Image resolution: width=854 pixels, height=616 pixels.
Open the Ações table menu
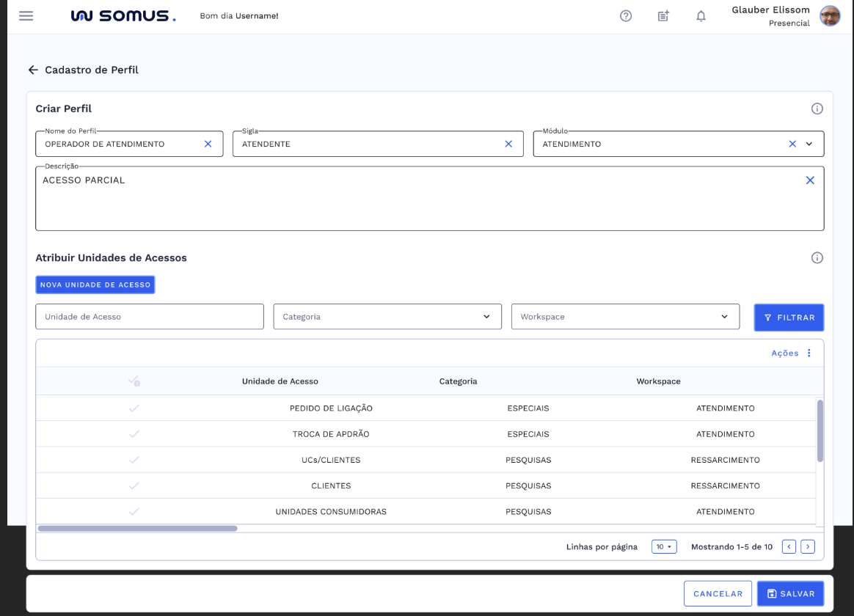792,353
